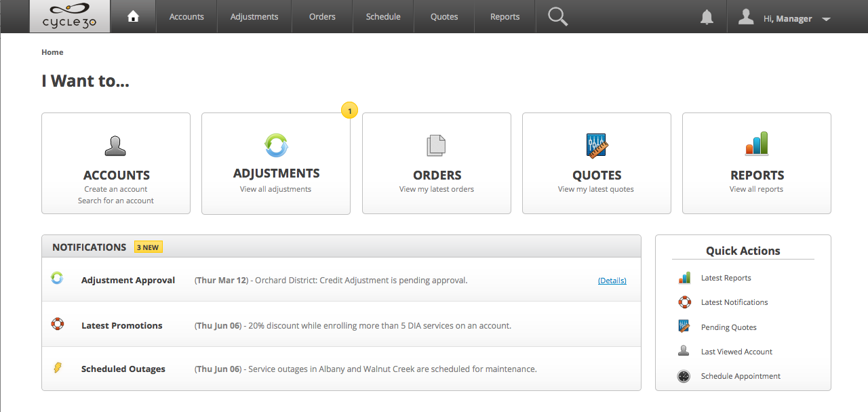Screen dimensions: 868x412
Task: Click the I Want to... heading
Action: click(x=85, y=81)
